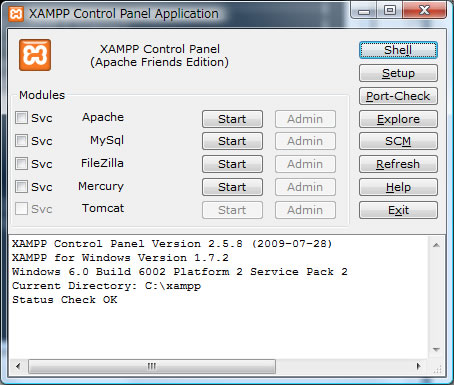Click the Explore button
The image size is (454, 385).
(x=398, y=119)
